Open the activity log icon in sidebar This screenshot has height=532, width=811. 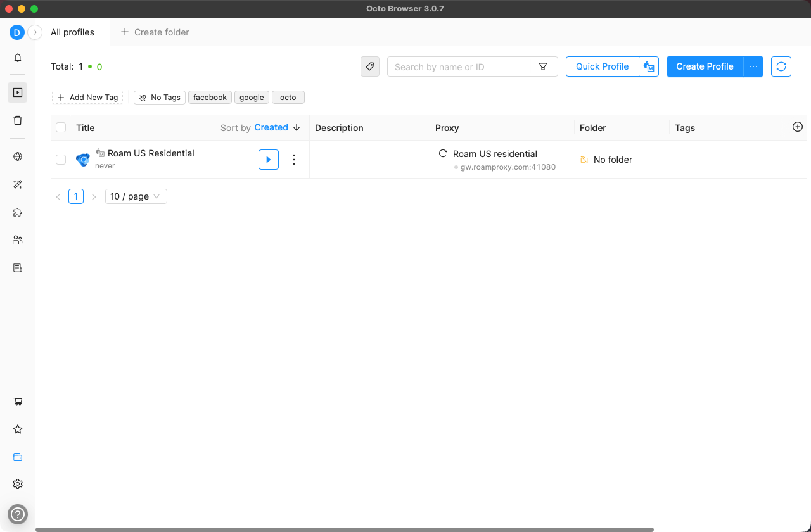[x=18, y=268]
